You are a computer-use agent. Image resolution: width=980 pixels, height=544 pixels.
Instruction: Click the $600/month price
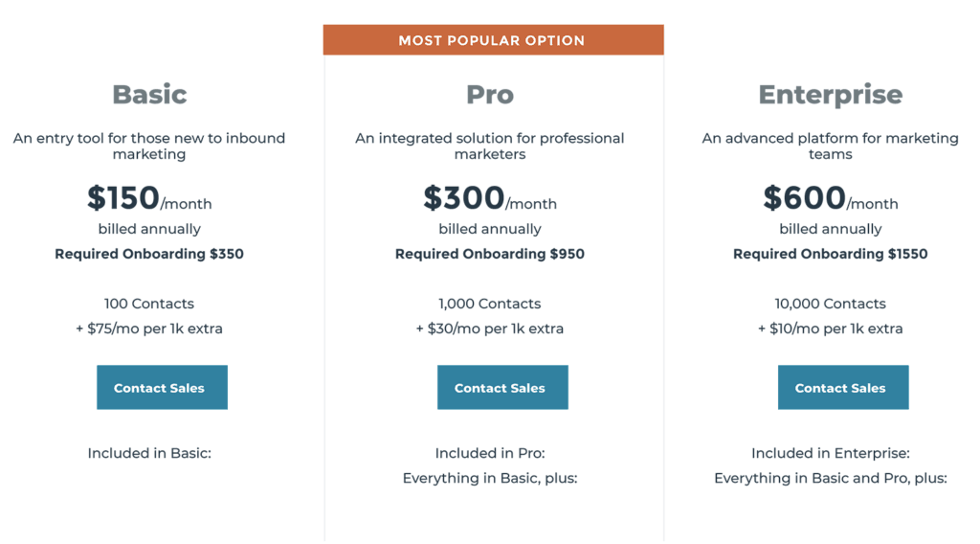(x=830, y=199)
